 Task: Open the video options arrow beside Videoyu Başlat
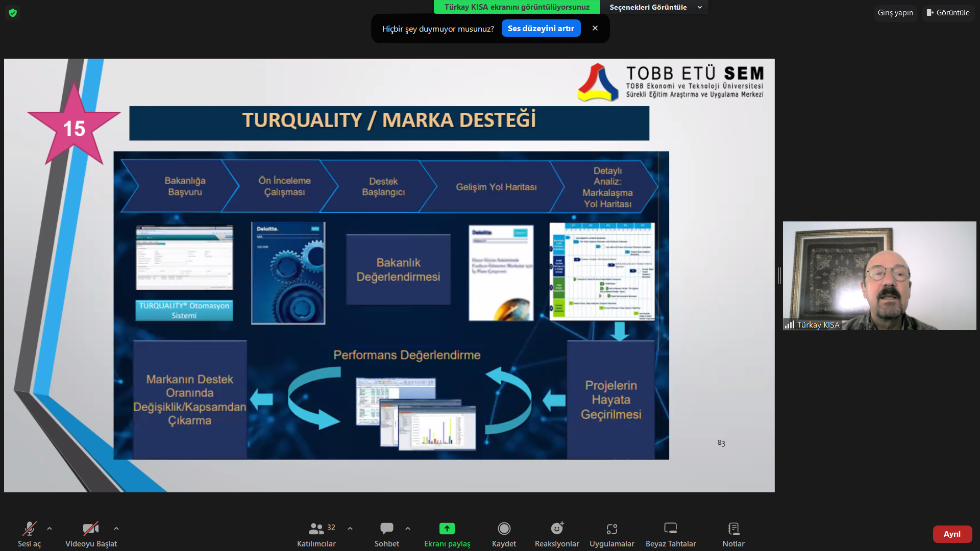pyautogui.click(x=116, y=529)
